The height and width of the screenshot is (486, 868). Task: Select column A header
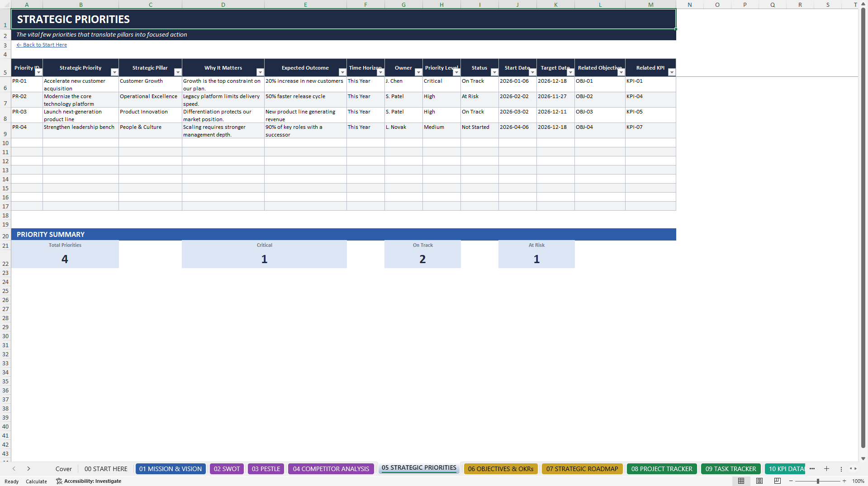pos(27,5)
